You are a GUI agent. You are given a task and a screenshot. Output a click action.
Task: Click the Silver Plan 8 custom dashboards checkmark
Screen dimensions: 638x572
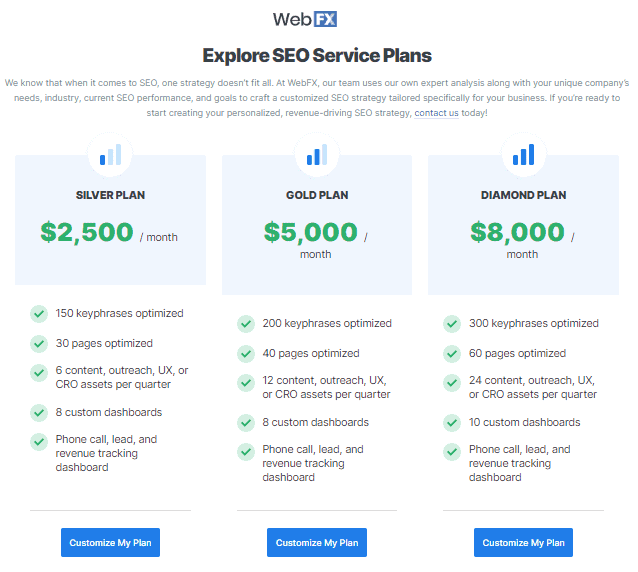[x=39, y=413]
